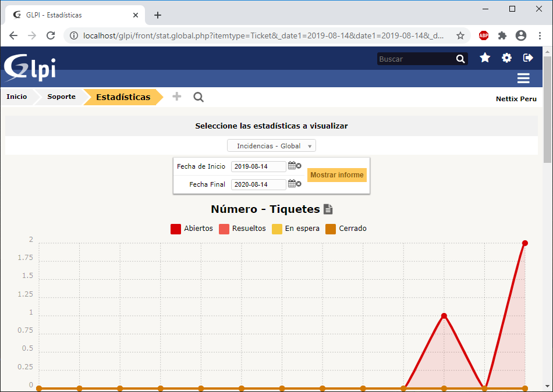This screenshot has height=392, width=553.
Task: Open Soporte breadcrumb menu
Action: [61, 97]
